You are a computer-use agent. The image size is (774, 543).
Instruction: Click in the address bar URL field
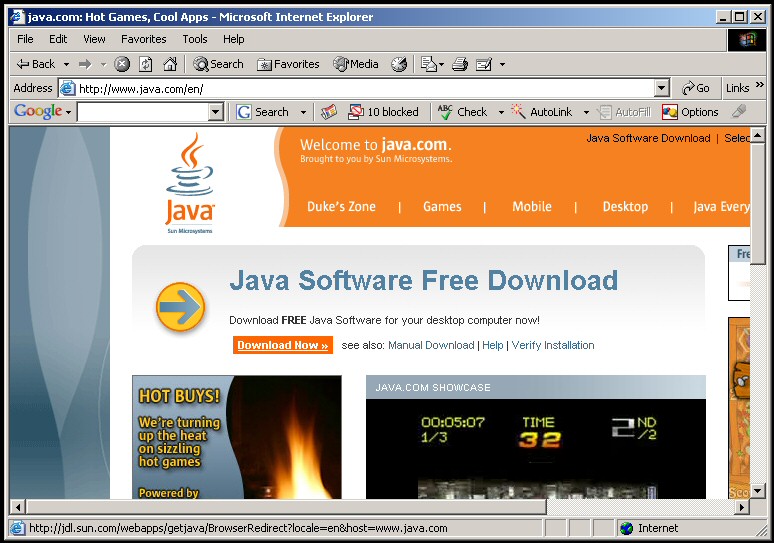[x=364, y=88]
